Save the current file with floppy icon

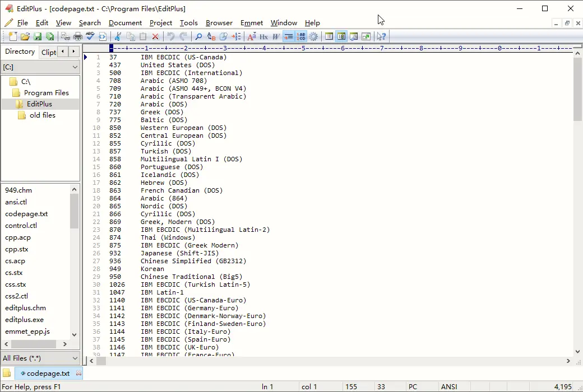(38, 36)
